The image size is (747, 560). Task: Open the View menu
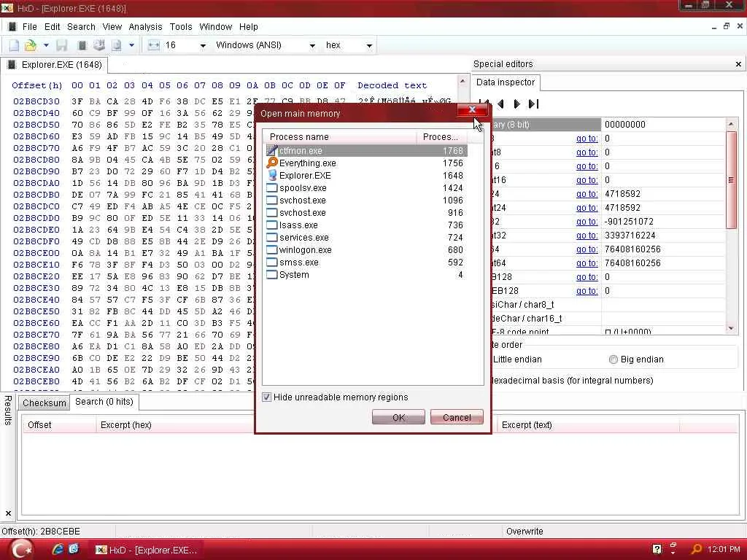[112, 27]
